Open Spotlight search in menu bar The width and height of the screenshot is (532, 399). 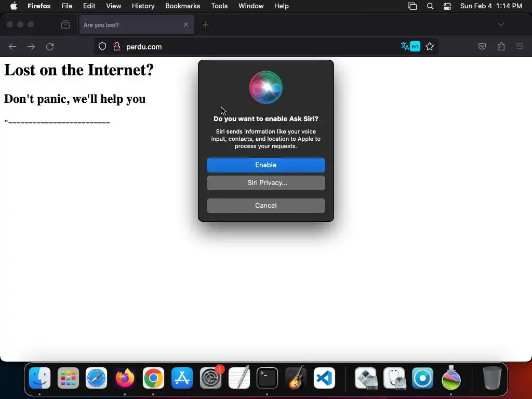pyautogui.click(x=430, y=6)
